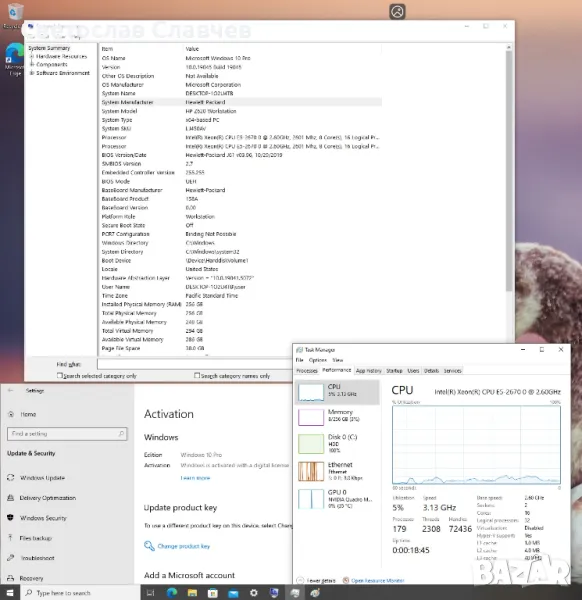582x600 pixels.
Task: Select the OS Name row
Action: click(x=241, y=58)
